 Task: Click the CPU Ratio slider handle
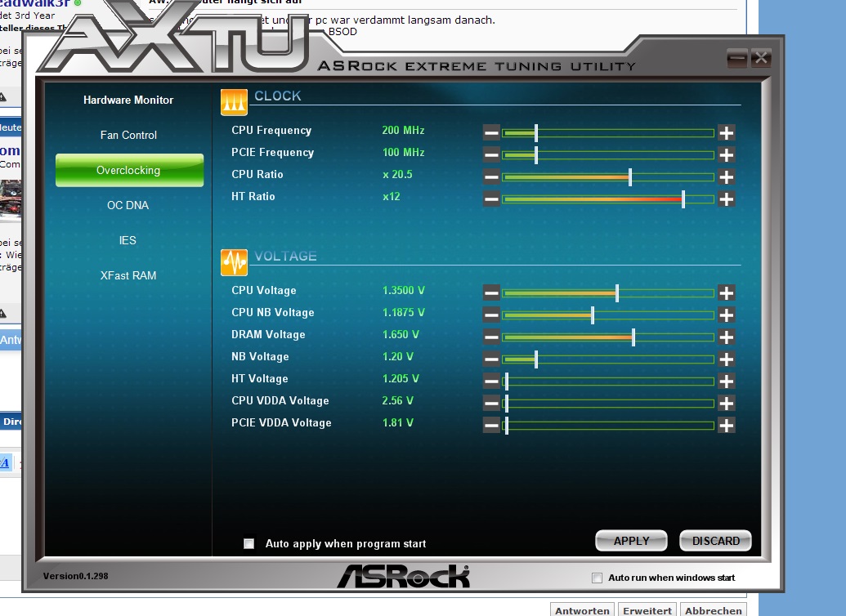[x=630, y=177]
